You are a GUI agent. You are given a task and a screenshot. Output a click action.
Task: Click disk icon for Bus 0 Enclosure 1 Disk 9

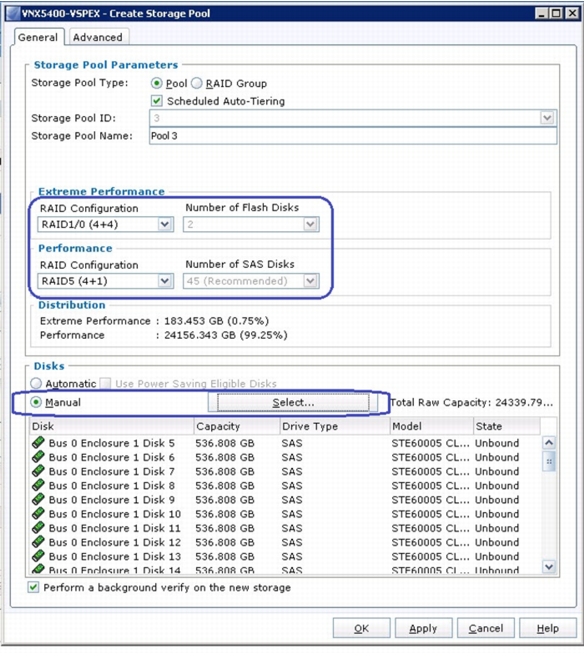click(x=38, y=499)
